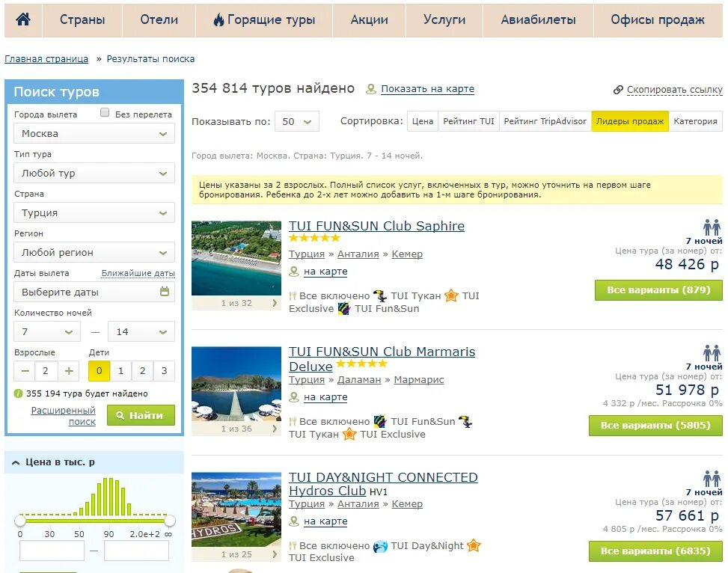Click TUI Fun&Sun badge icon in Saphire row
The image size is (728, 573).
344,308
